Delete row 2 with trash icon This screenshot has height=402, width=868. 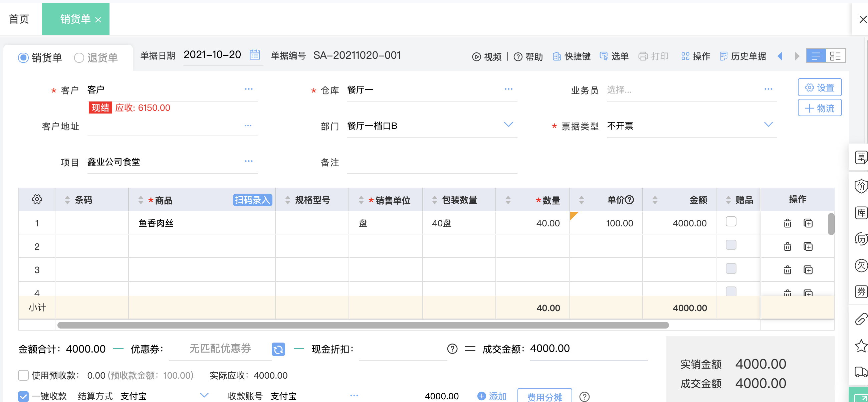click(788, 247)
